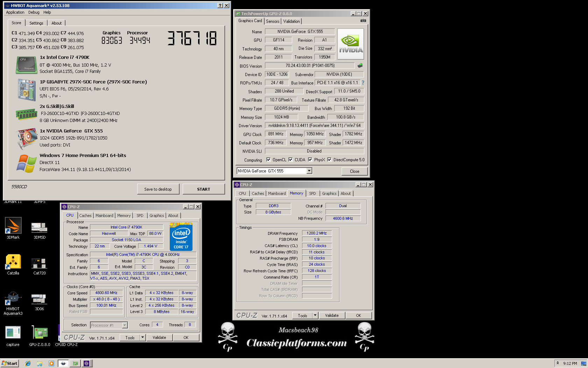This screenshot has width=588, height=368.
Task: Click OK in Memory CPU-Z window
Action: (x=358, y=315)
